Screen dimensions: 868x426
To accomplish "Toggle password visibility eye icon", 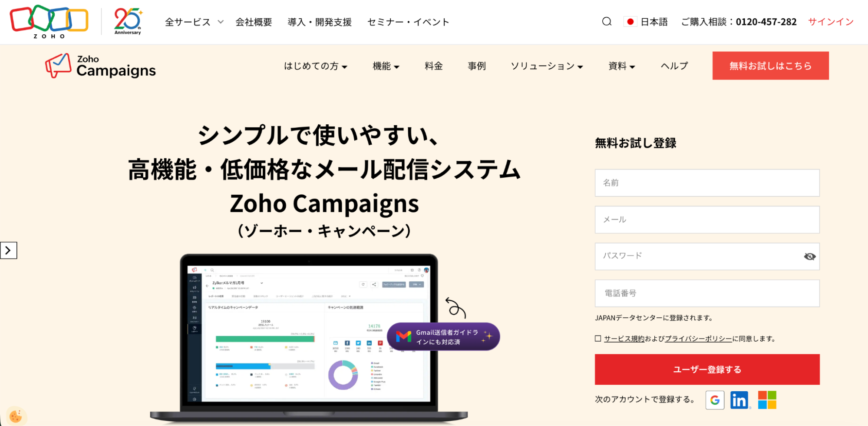I will (809, 256).
